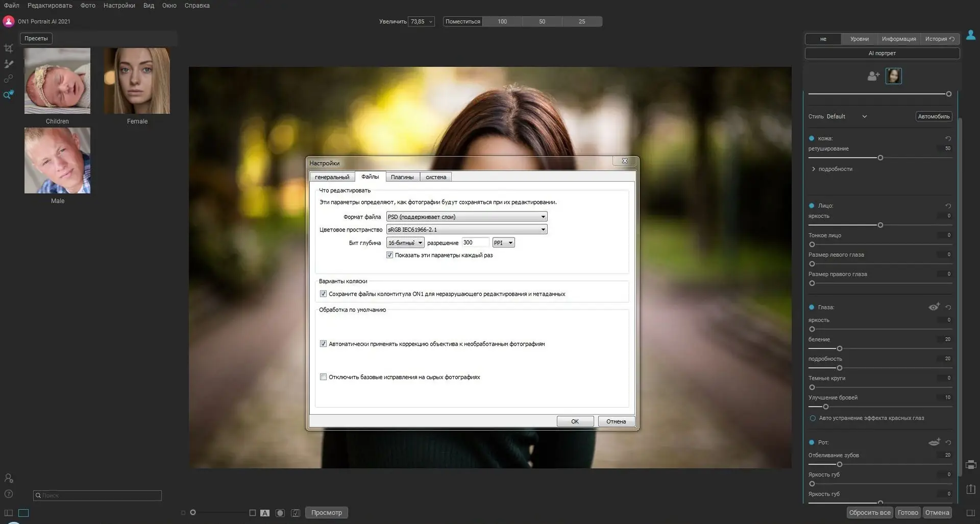This screenshot has height=524, width=980.
Task: Enable auto red-eye removal option
Action: 813,418
